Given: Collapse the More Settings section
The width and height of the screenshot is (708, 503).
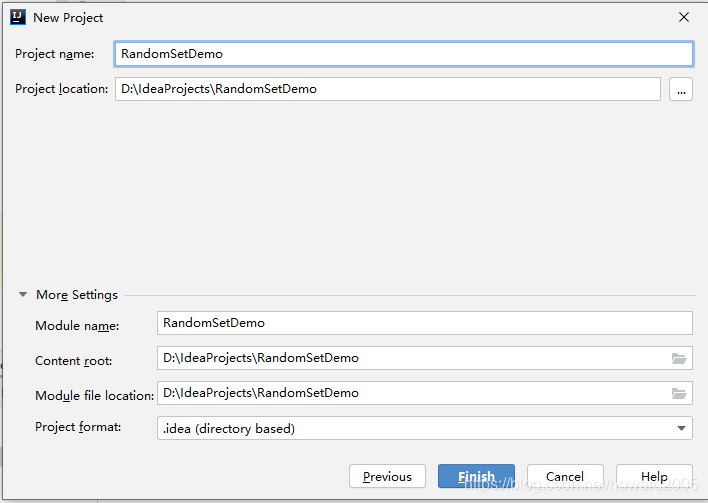Looking at the screenshot, I should click(23, 294).
